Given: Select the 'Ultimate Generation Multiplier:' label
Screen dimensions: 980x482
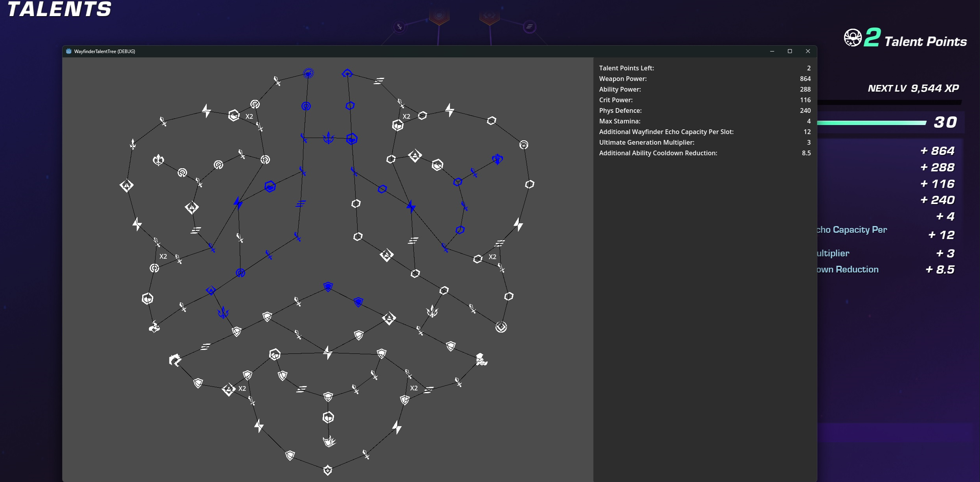Looking at the screenshot, I should click(x=646, y=142).
